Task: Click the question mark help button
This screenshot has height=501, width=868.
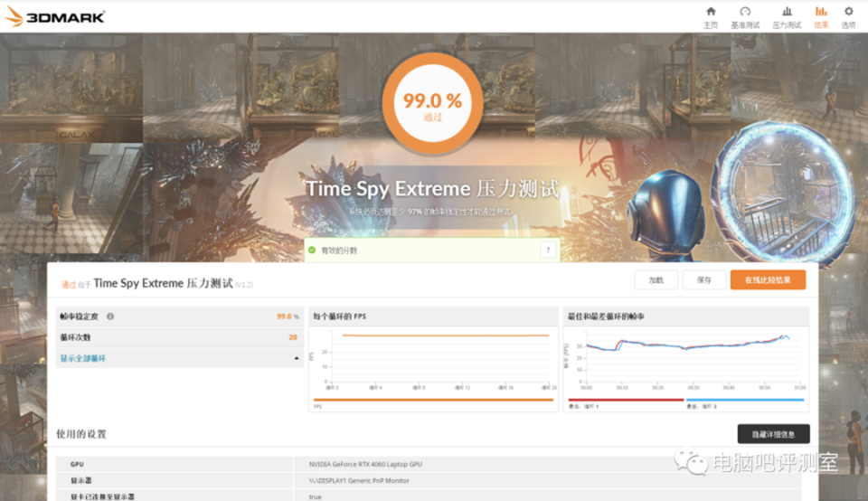Action: (x=548, y=250)
